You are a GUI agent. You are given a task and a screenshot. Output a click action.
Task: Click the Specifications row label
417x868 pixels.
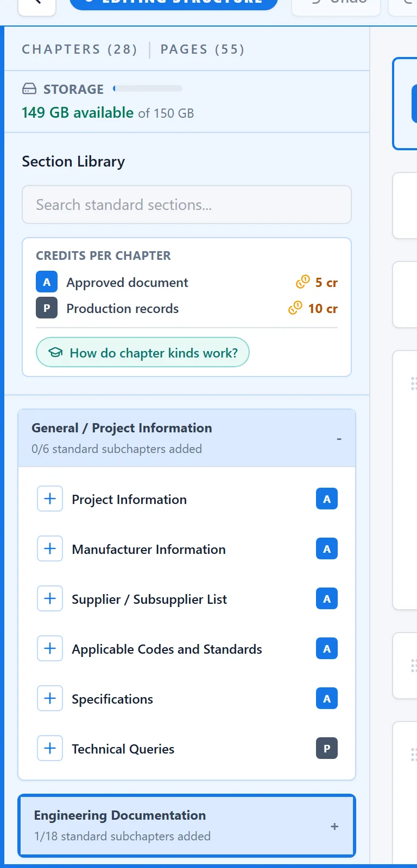[112, 699]
